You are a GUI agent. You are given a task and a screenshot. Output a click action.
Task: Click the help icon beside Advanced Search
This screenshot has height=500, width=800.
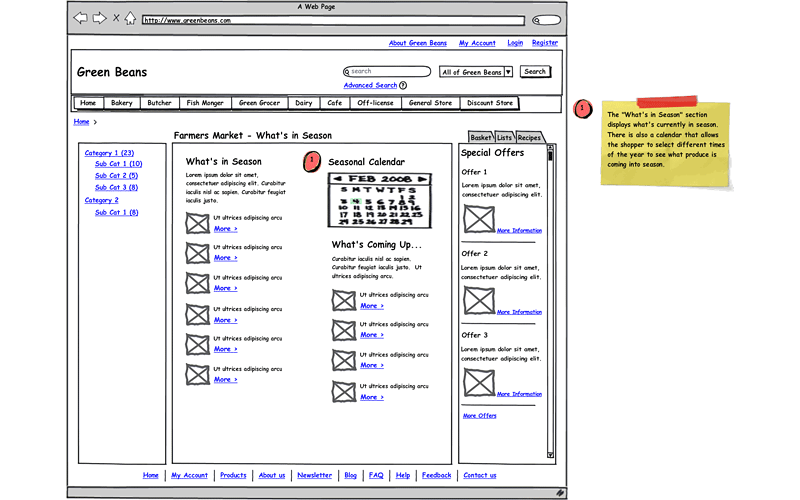point(403,86)
